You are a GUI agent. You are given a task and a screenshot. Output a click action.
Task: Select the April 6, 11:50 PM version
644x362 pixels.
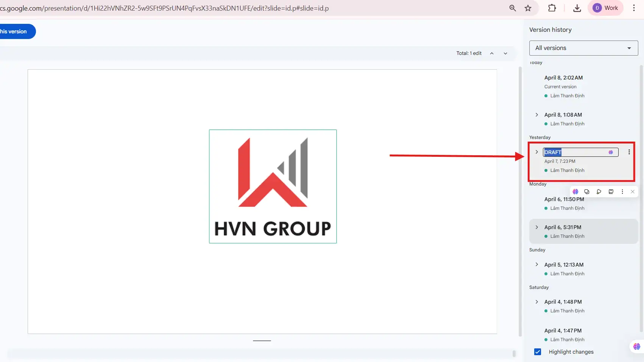564,200
